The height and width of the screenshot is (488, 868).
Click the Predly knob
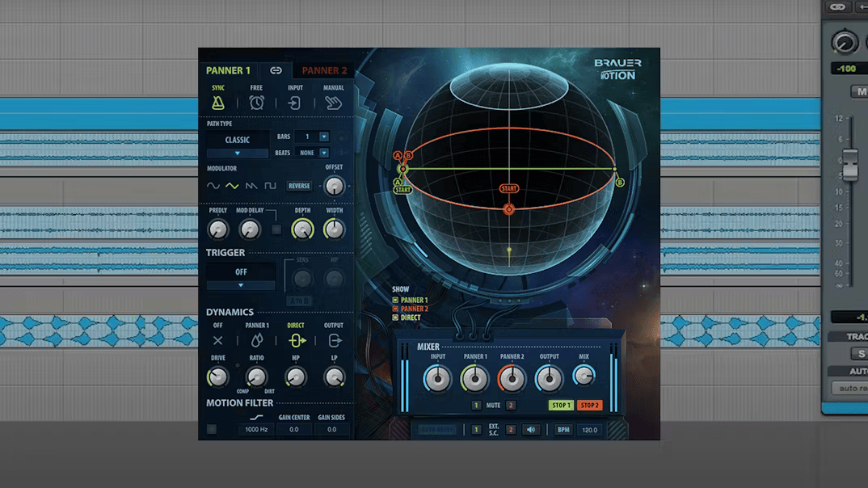tap(218, 229)
